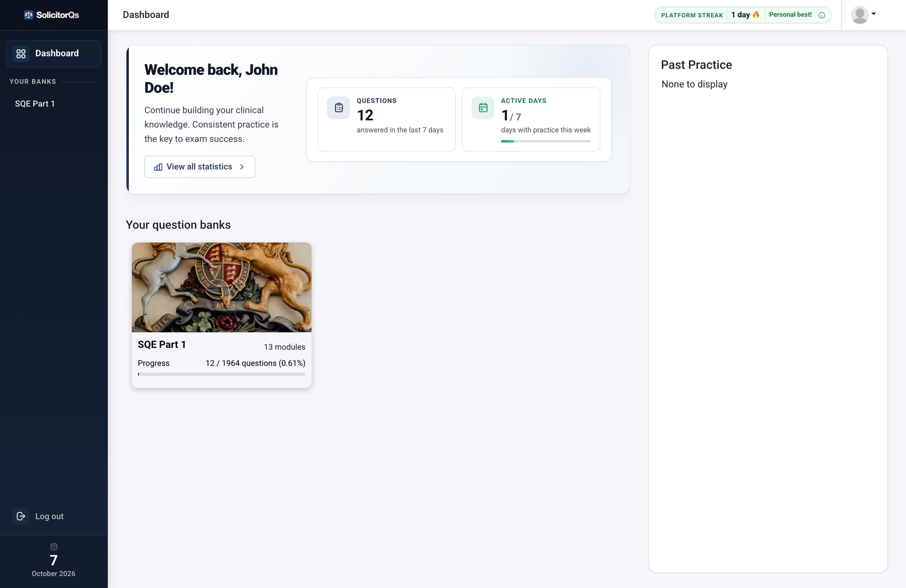Click the Log out arrow icon
This screenshot has width=906, height=588.
click(x=21, y=516)
